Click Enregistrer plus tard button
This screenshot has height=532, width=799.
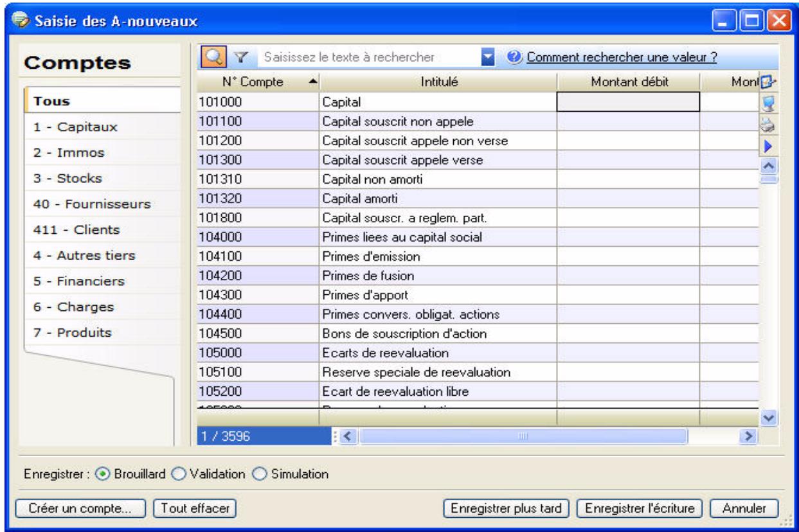(507, 508)
